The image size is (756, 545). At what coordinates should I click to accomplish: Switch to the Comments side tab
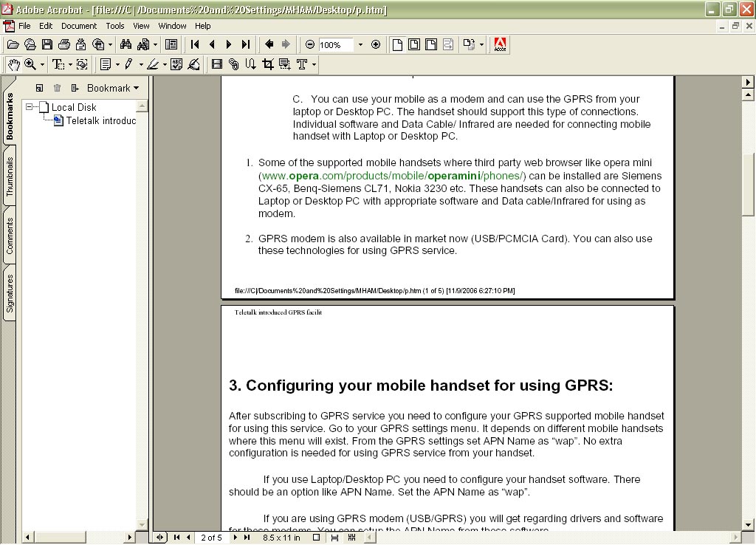tap(10, 236)
